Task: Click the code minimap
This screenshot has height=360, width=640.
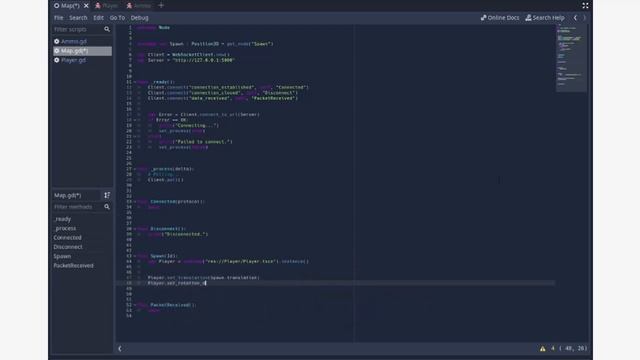Action: 571,58
